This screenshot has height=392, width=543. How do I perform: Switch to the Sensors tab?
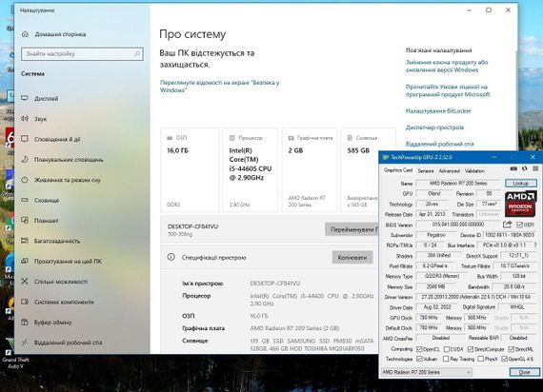click(426, 171)
